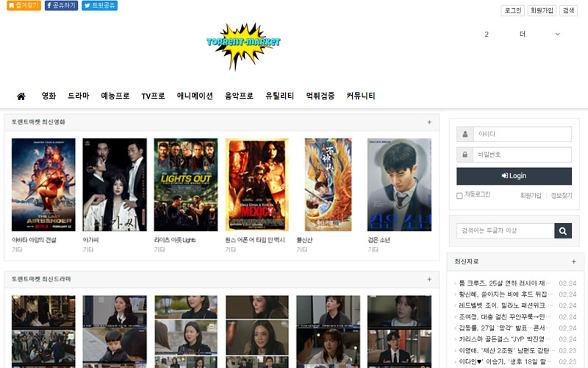
Task: Click the 검색 button at top right
Action: click(x=568, y=10)
